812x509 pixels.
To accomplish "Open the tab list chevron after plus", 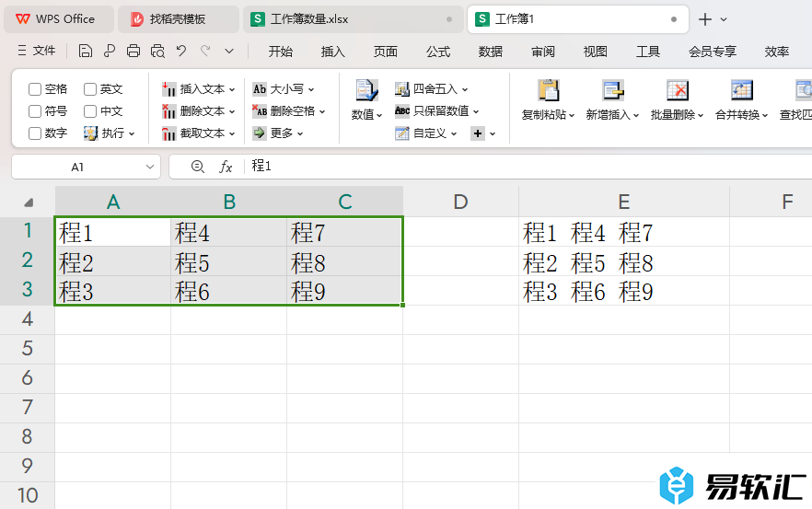I will pos(724,19).
